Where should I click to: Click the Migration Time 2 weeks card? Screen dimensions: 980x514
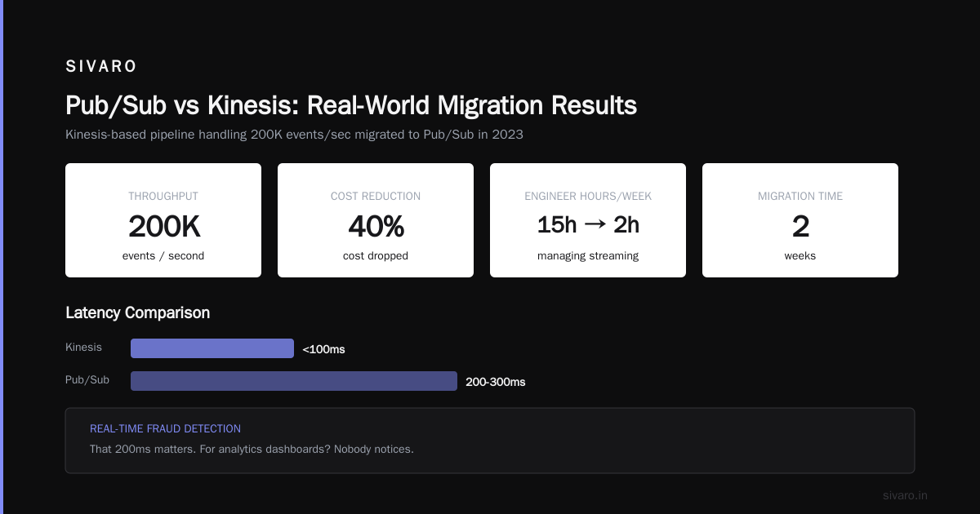click(x=800, y=220)
